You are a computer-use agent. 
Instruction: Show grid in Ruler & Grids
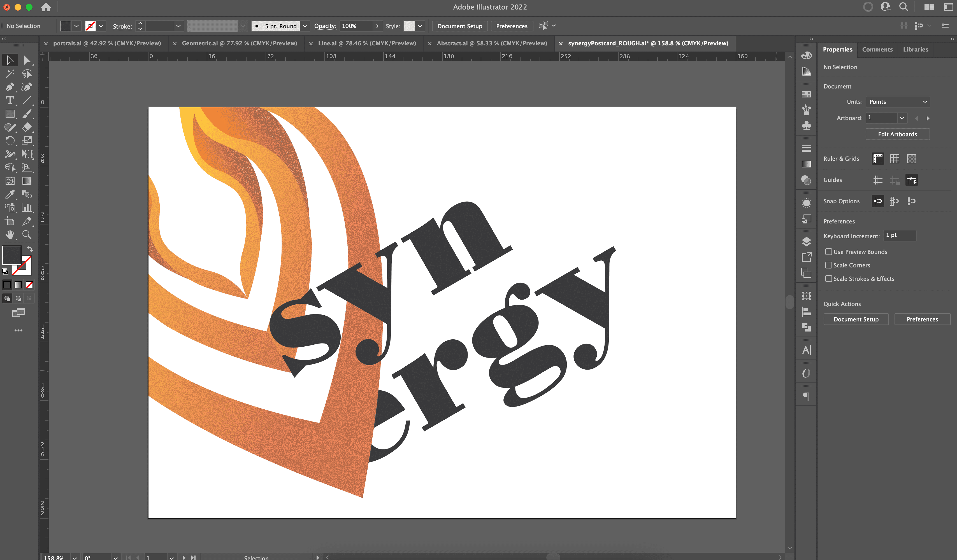click(894, 159)
